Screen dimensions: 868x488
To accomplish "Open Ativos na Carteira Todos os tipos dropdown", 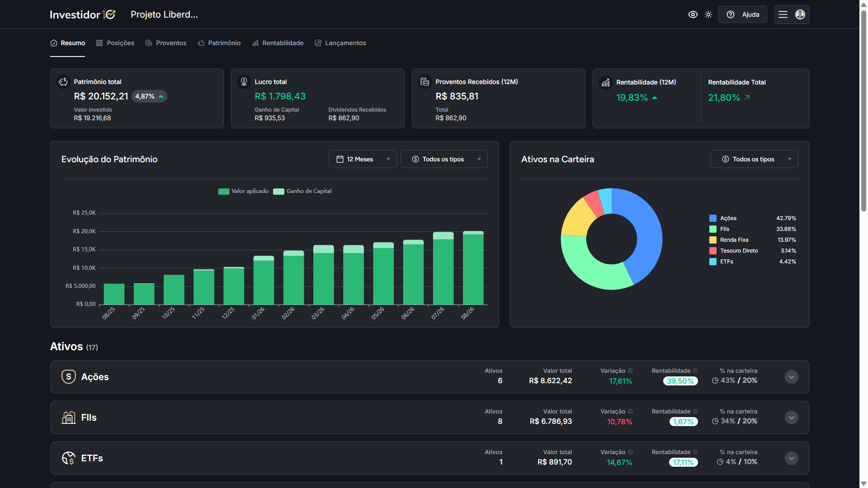I will point(754,159).
